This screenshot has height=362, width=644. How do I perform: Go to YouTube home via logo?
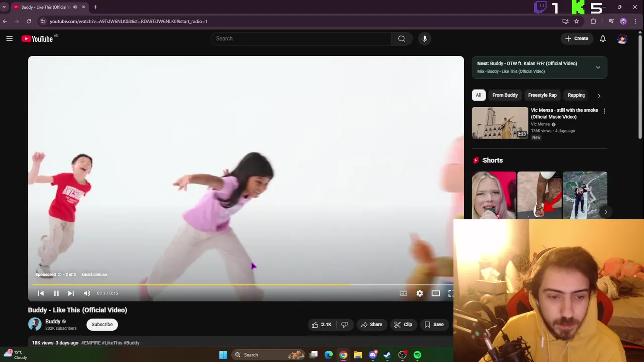click(37, 39)
